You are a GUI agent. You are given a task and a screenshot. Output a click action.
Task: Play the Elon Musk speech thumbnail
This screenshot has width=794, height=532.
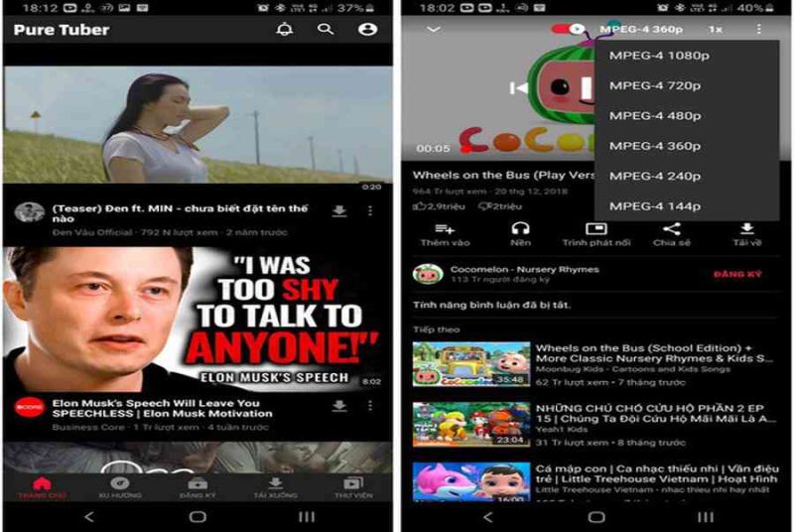point(198,319)
